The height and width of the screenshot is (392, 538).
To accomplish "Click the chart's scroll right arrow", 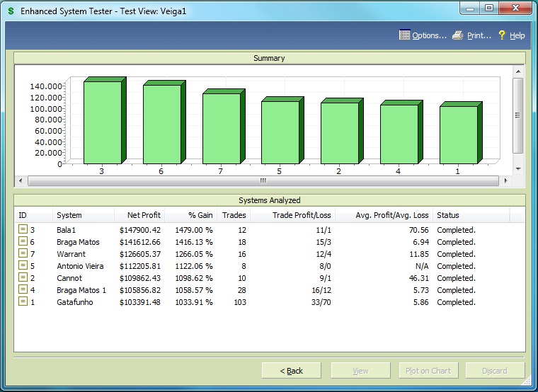I will tap(505, 180).
